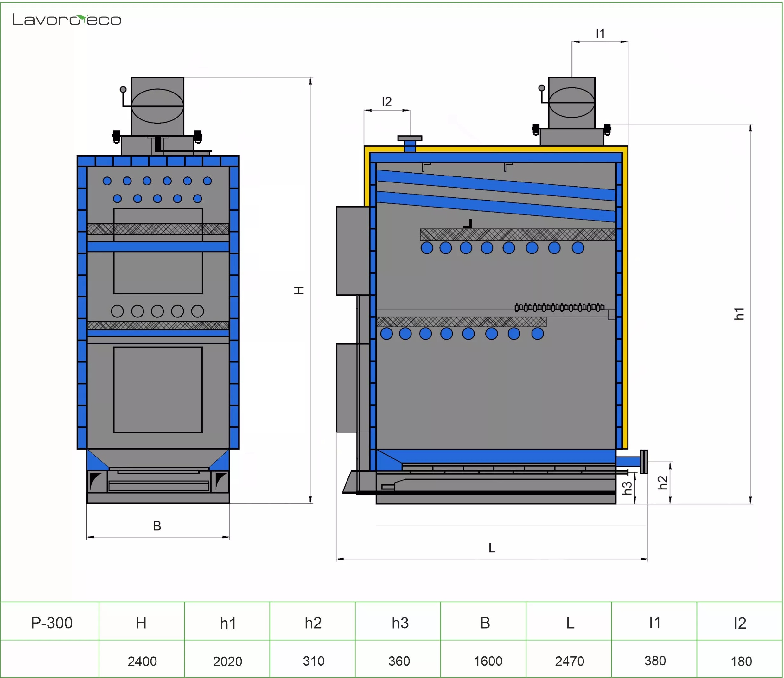Click the outlet pipe flange at lower right
This screenshot has width=784, height=678.
[644, 462]
